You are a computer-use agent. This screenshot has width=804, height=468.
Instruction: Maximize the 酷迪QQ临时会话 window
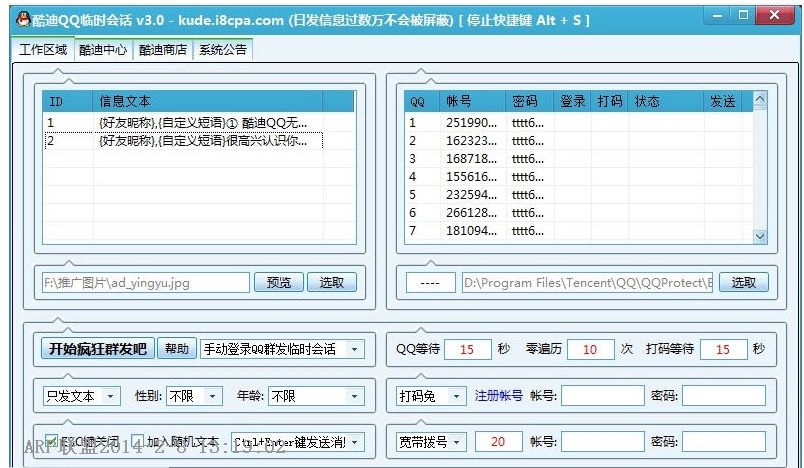743,15
